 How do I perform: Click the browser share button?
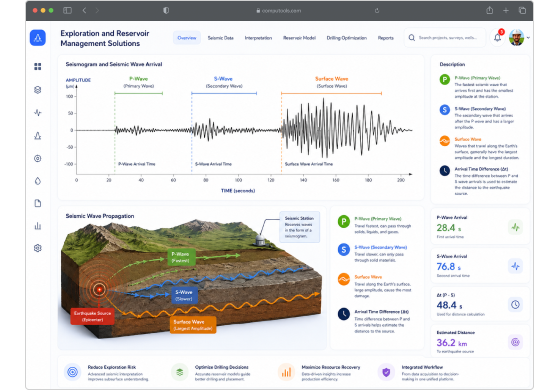tap(490, 10)
